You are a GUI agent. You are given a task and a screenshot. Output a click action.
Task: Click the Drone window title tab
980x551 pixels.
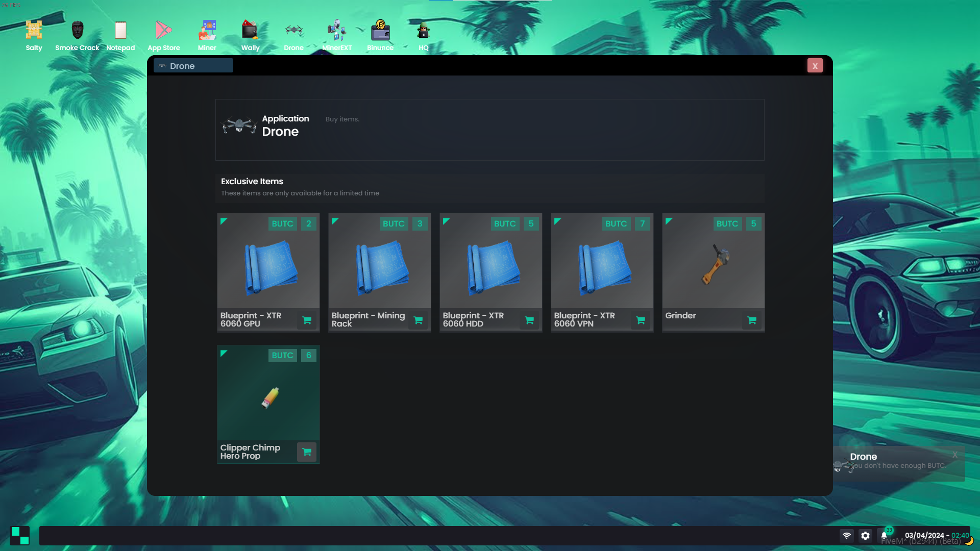(193, 66)
